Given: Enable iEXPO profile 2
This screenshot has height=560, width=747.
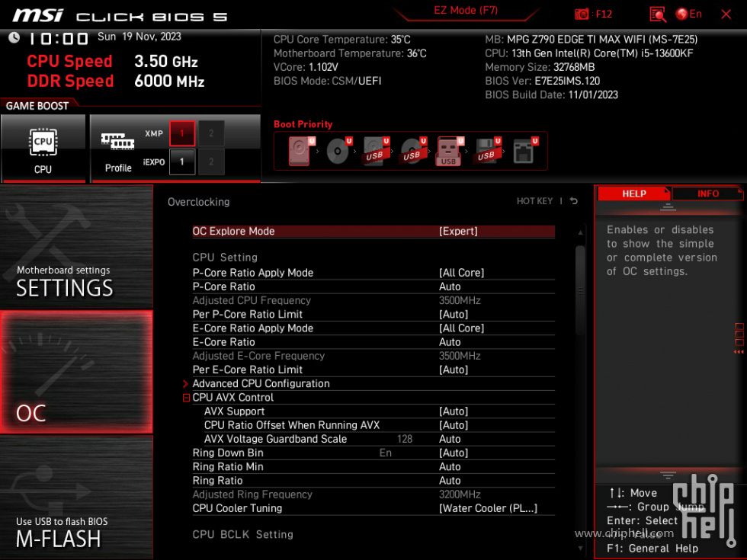Looking at the screenshot, I should point(211,162).
